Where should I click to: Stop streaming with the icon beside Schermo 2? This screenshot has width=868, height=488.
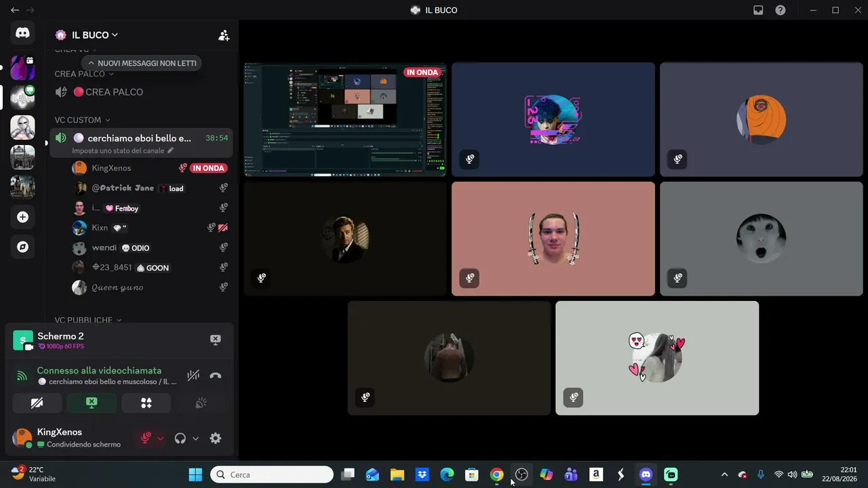215,340
